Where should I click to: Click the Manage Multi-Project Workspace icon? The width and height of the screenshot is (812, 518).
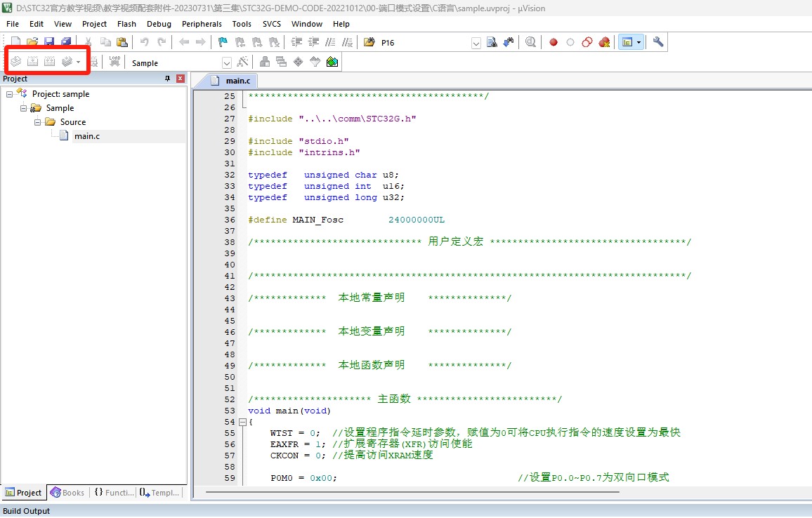pyautogui.click(x=281, y=62)
